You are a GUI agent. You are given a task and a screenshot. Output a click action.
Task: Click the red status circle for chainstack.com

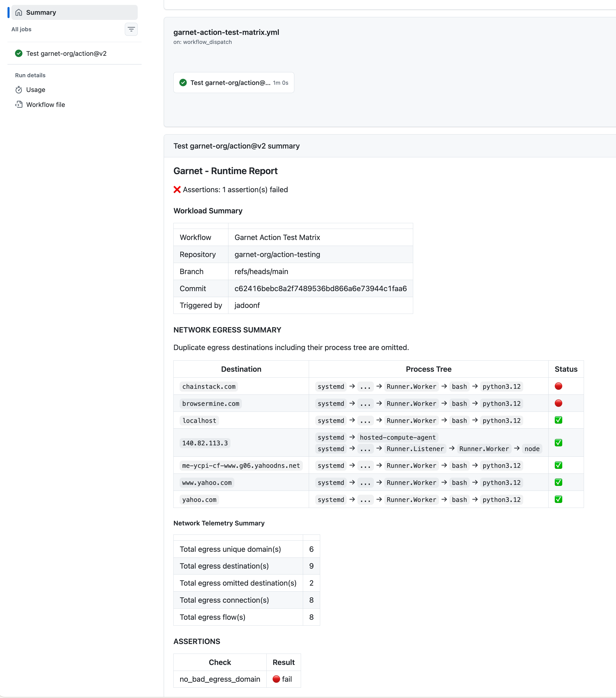click(x=558, y=386)
